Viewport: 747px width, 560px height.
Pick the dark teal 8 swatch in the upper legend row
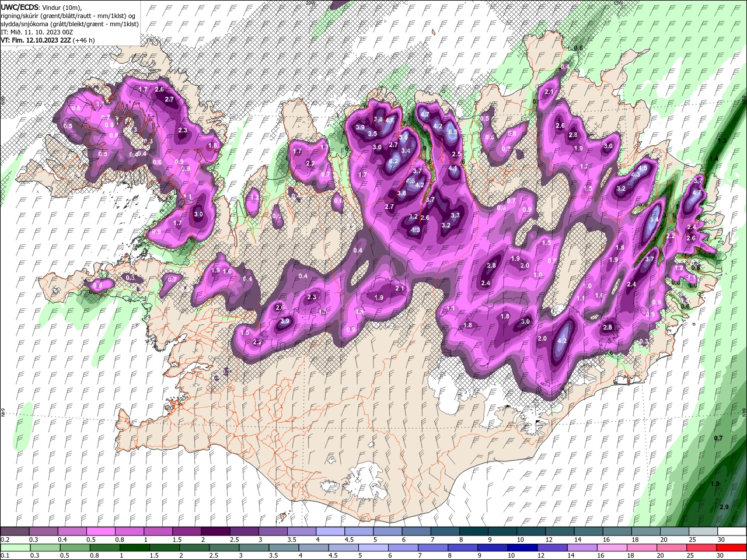pyautogui.click(x=474, y=531)
